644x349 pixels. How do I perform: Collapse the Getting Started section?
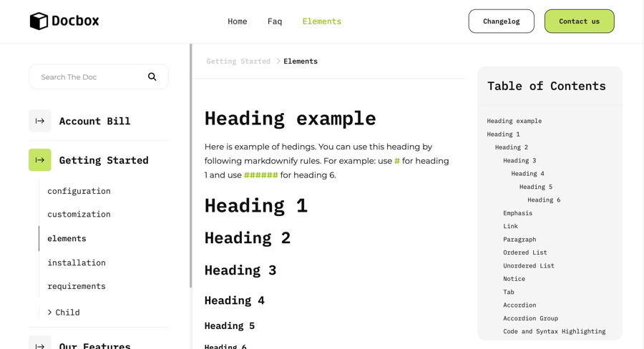[x=104, y=160]
